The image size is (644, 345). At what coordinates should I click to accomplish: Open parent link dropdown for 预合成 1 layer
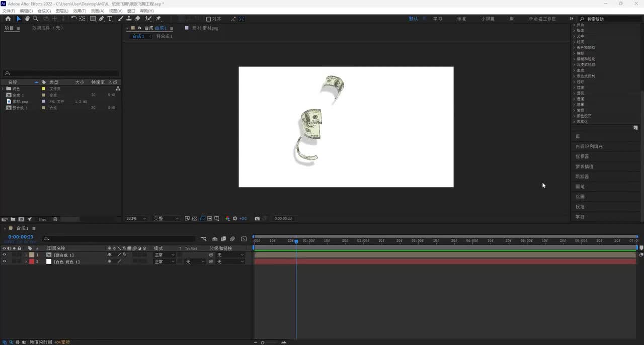click(230, 255)
